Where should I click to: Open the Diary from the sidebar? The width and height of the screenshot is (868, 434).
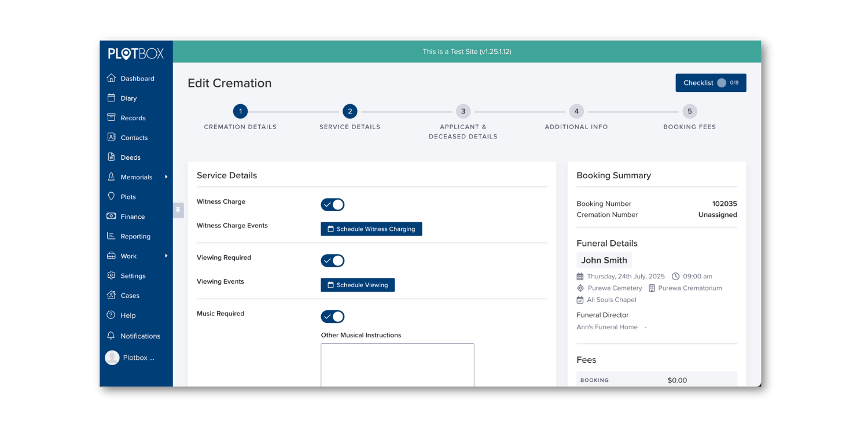(x=127, y=98)
